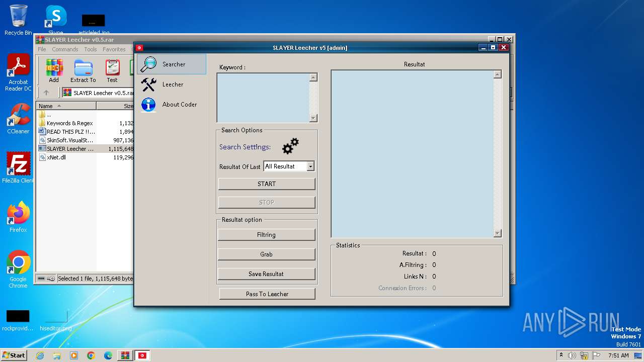The height and width of the screenshot is (362, 644).
Task: Open Firefox desktop icon
Action: click(18, 217)
